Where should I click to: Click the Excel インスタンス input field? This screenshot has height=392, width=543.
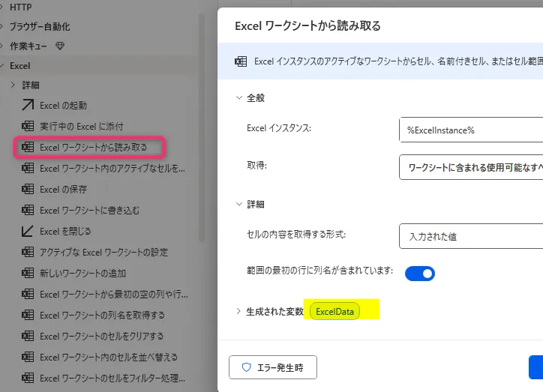[470, 130]
